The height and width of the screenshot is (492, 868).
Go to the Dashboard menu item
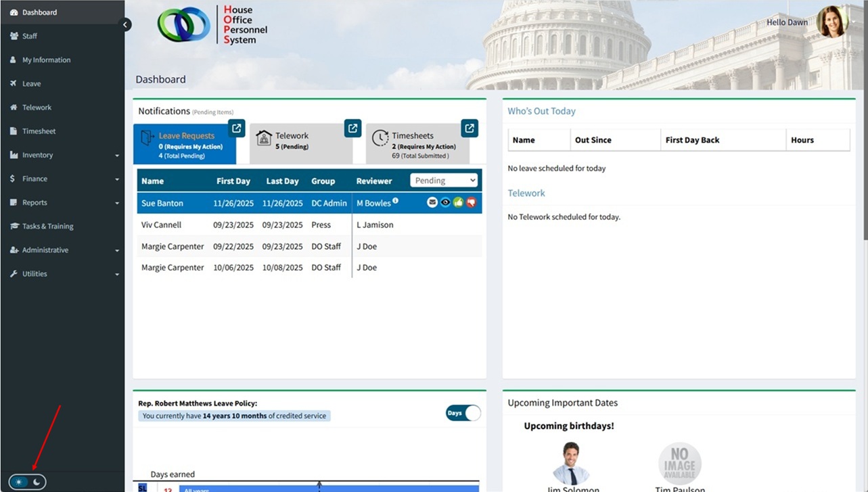pyautogui.click(x=62, y=12)
